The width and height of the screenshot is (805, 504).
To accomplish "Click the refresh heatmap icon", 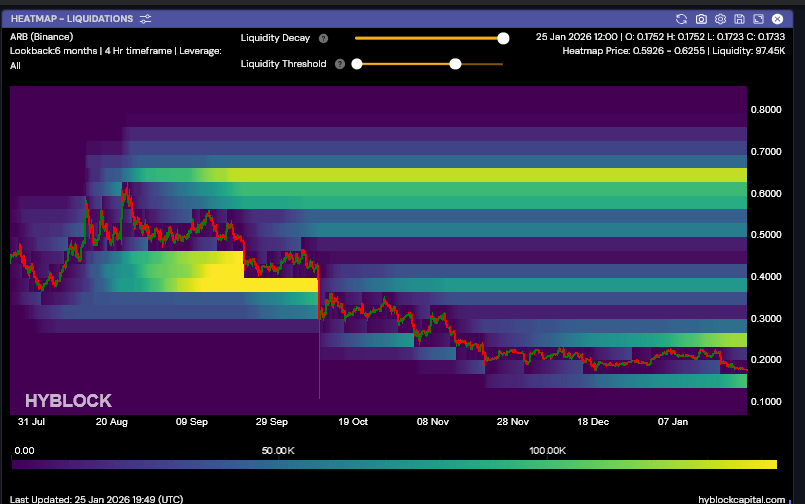I will [x=681, y=19].
